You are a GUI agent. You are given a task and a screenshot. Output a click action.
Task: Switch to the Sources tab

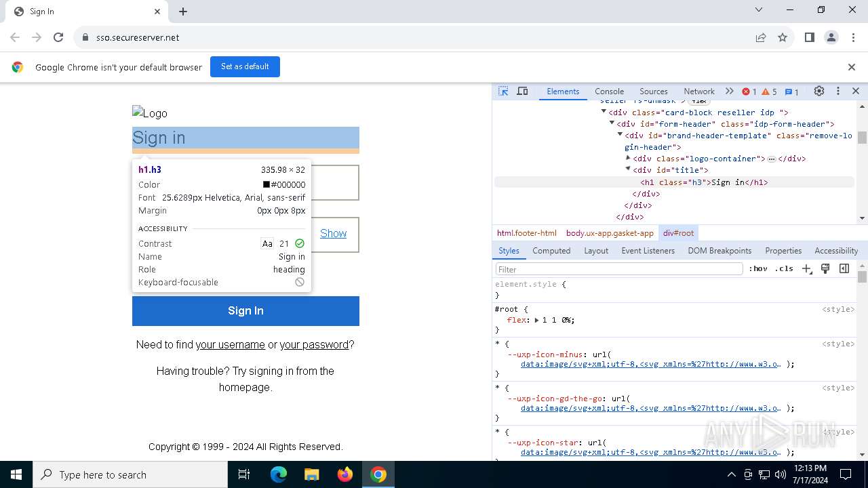654,91
